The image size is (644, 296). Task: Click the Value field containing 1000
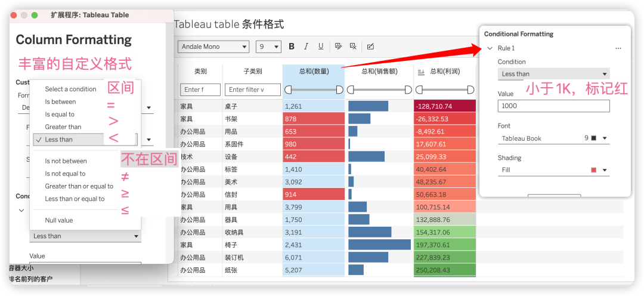553,106
